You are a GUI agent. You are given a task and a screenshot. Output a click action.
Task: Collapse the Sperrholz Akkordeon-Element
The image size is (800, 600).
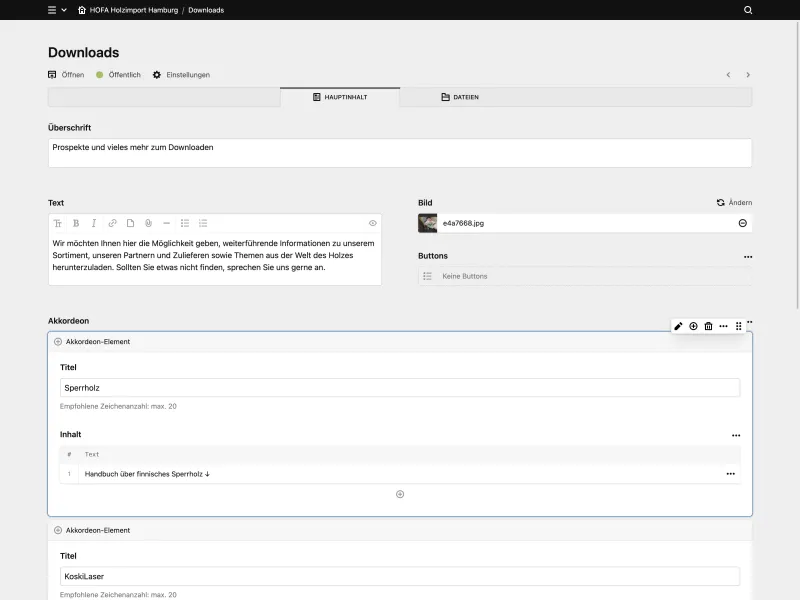[57, 341]
